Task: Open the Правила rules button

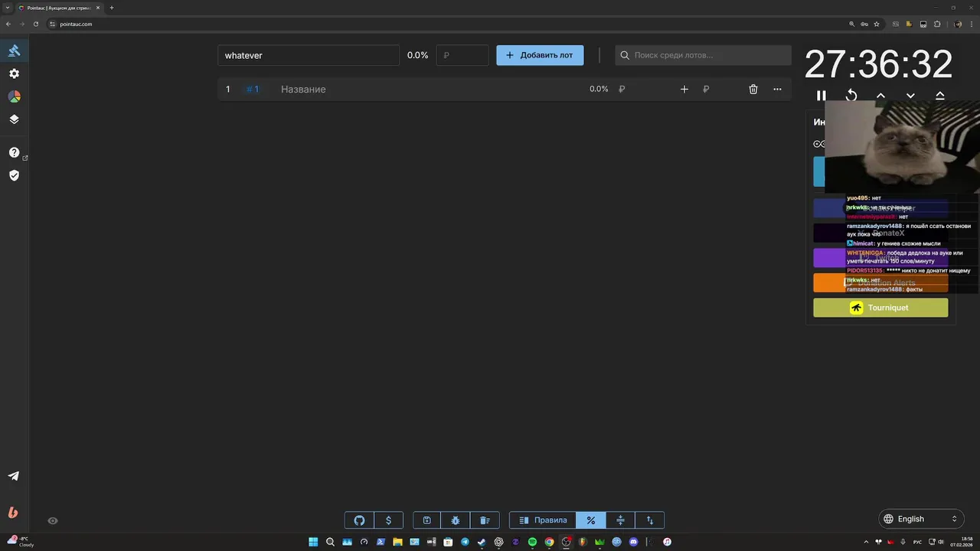Action: pyautogui.click(x=543, y=520)
